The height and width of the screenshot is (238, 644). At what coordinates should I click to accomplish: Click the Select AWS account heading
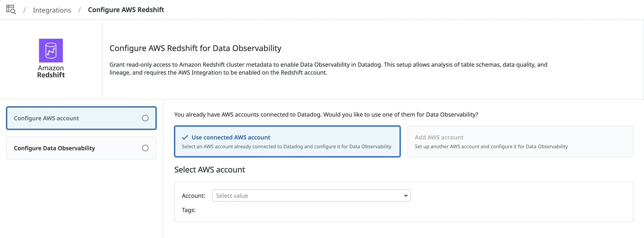pos(209,170)
